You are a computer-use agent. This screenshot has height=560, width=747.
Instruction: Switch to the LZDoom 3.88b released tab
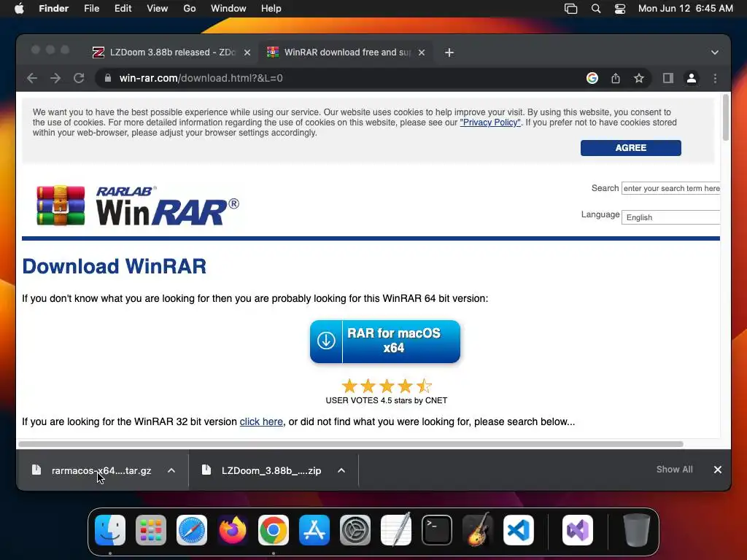pyautogui.click(x=171, y=52)
